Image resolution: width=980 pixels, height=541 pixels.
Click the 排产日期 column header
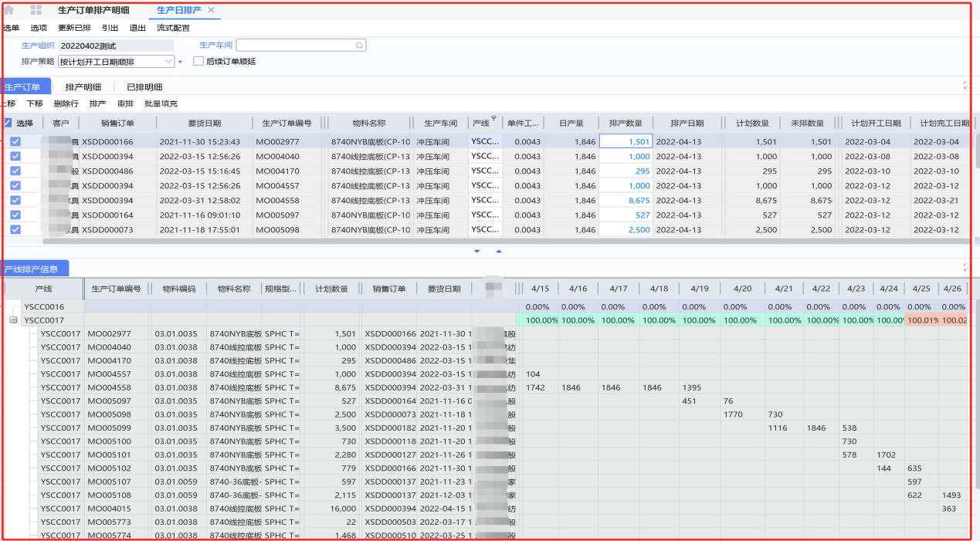click(687, 123)
